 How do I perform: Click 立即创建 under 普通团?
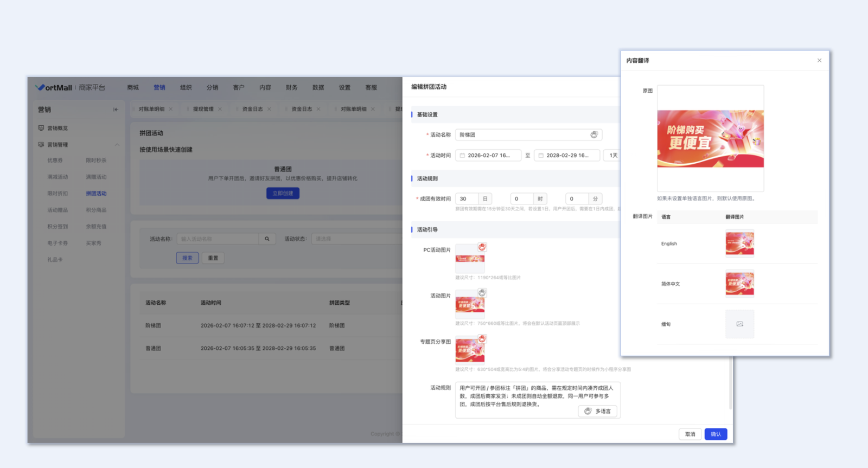283,193
